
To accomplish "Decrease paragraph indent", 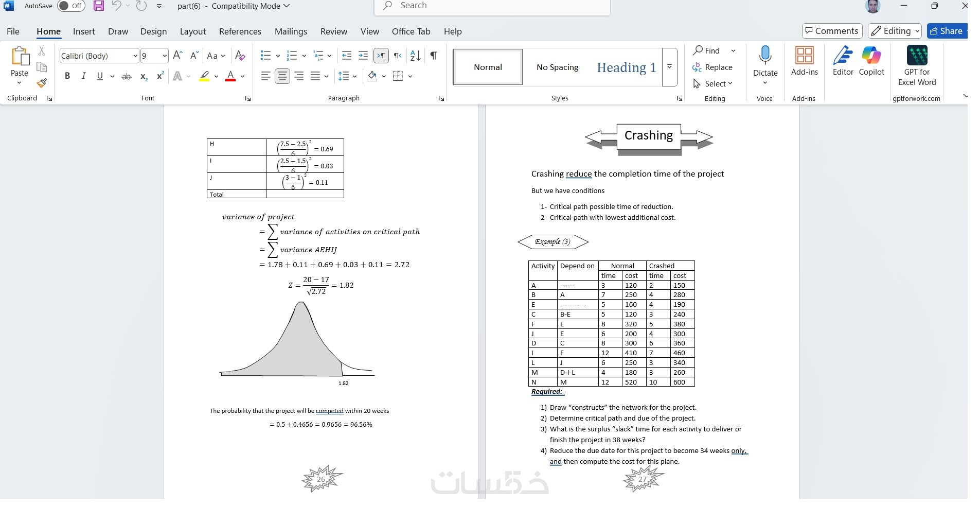I will coord(347,56).
